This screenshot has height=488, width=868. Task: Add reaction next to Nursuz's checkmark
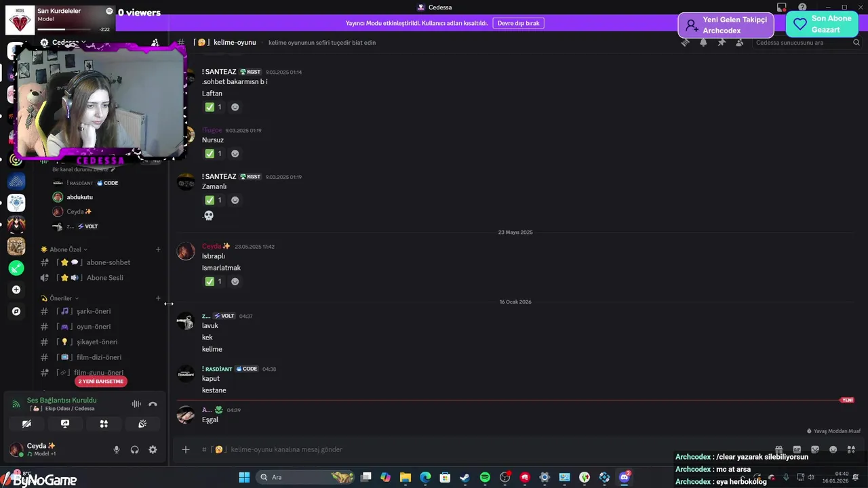235,154
